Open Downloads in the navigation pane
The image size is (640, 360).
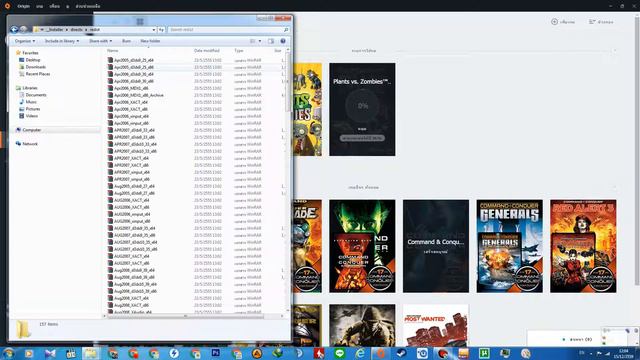32,67
